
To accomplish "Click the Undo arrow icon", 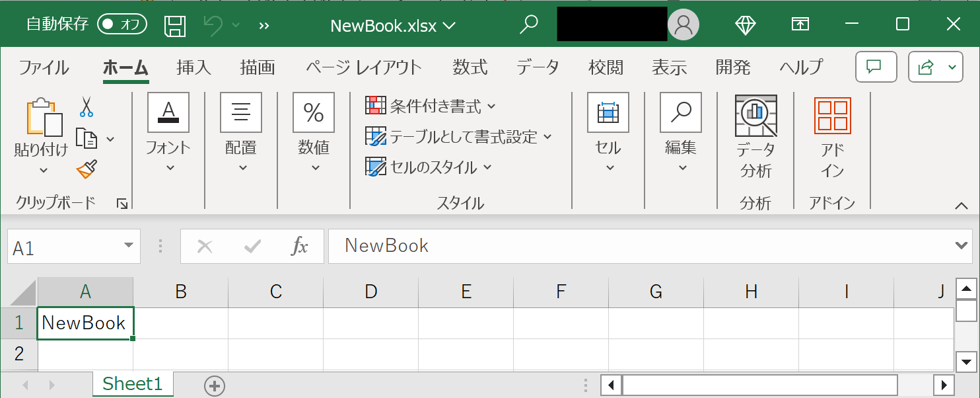I will coord(213,25).
